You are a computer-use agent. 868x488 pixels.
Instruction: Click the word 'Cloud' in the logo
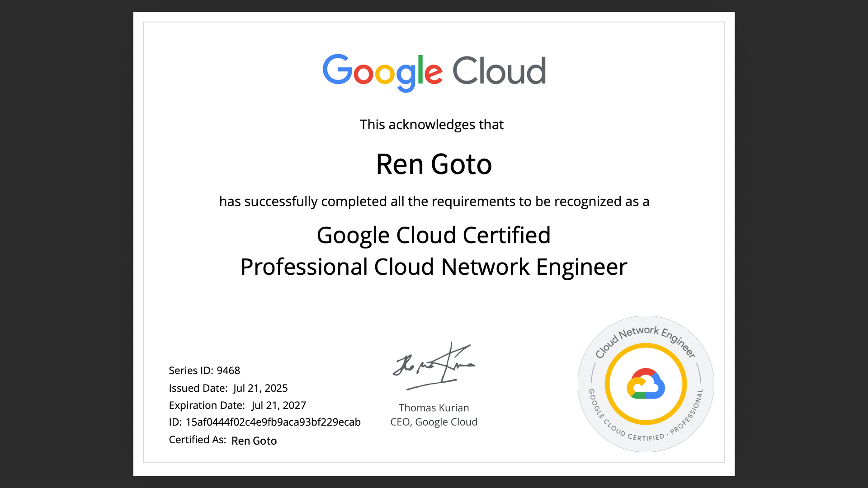(x=499, y=71)
